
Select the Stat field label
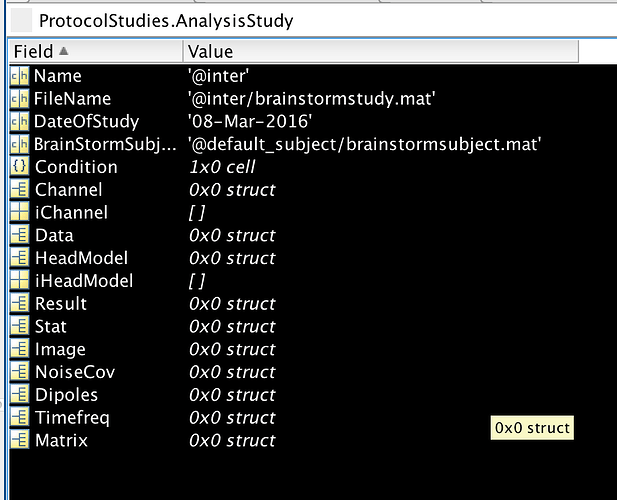click(x=51, y=327)
